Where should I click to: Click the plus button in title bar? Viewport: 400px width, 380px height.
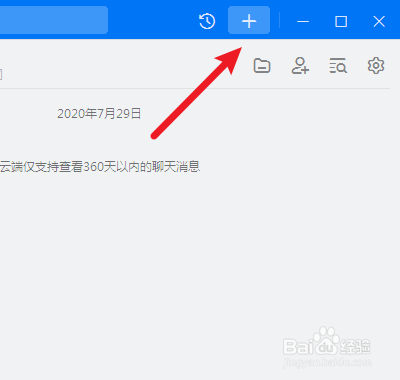tap(249, 20)
